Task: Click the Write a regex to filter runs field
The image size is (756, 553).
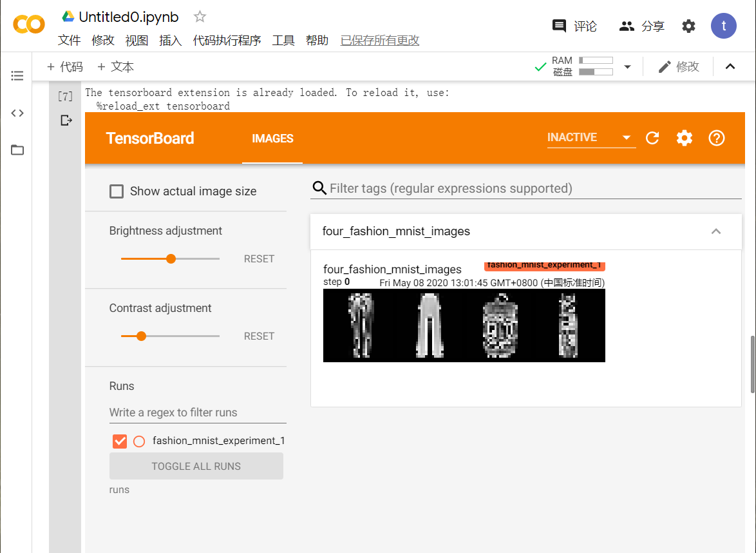Action: tap(198, 412)
